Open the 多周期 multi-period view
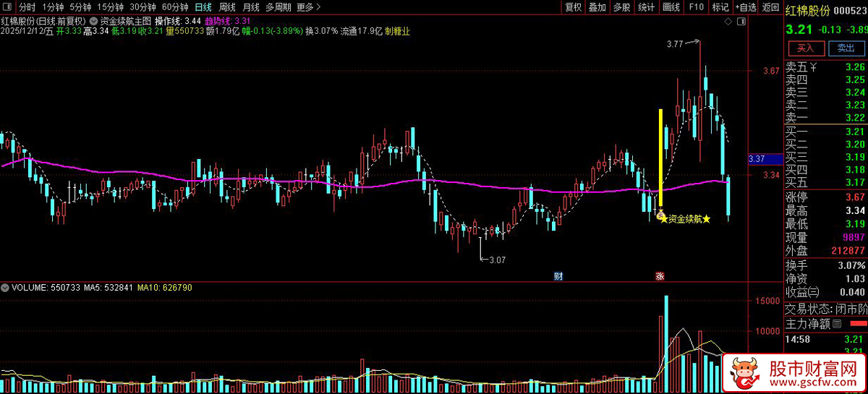 coord(278,7)
